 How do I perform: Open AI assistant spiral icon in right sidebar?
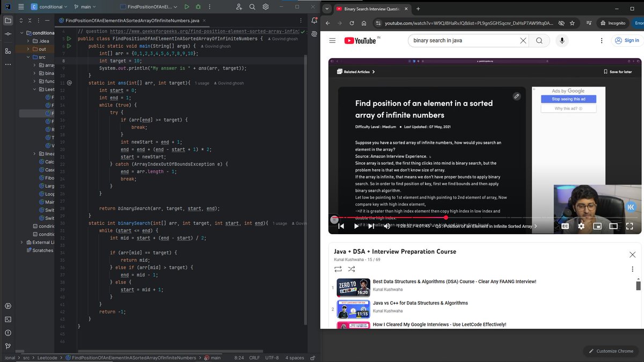point(314,34)
